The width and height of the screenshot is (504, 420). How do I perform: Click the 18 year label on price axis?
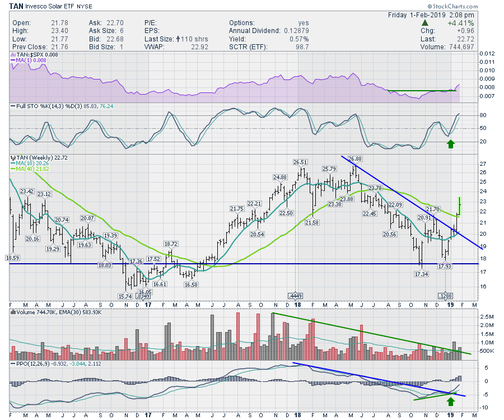point(298,305)
